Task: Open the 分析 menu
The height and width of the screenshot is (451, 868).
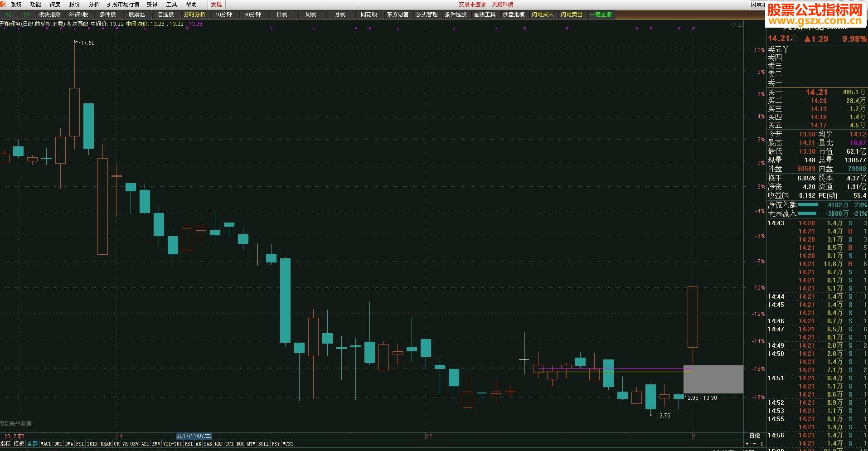Action: coord(94,5)
